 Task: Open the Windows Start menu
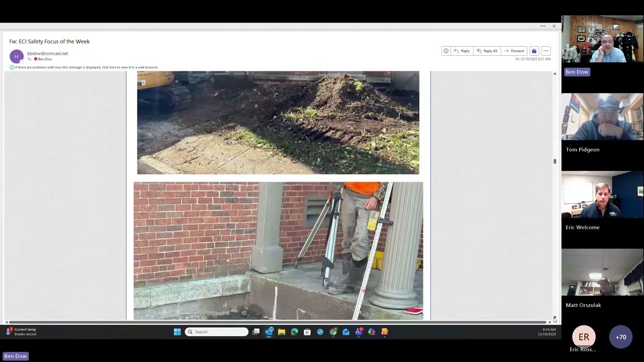177,332
